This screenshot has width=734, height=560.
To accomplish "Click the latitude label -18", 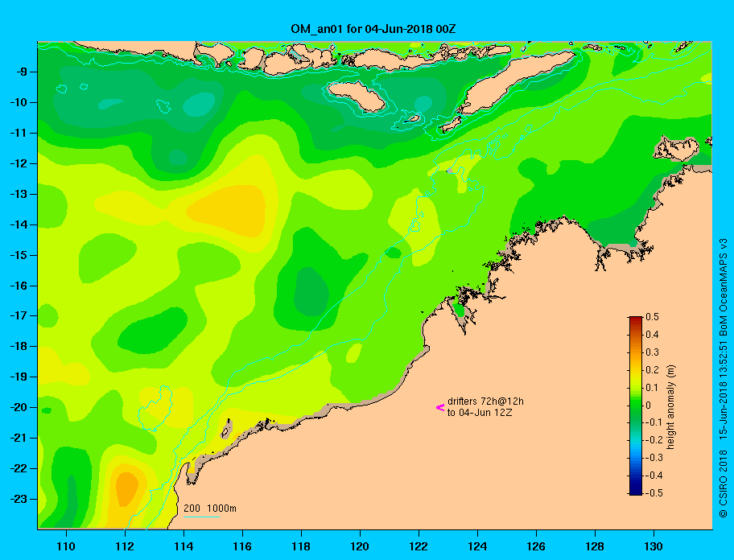I will (x=19, y=346).
